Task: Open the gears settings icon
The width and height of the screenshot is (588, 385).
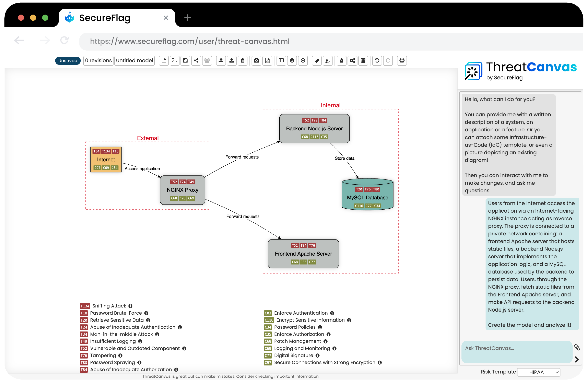Action: (x=352, y=61)
